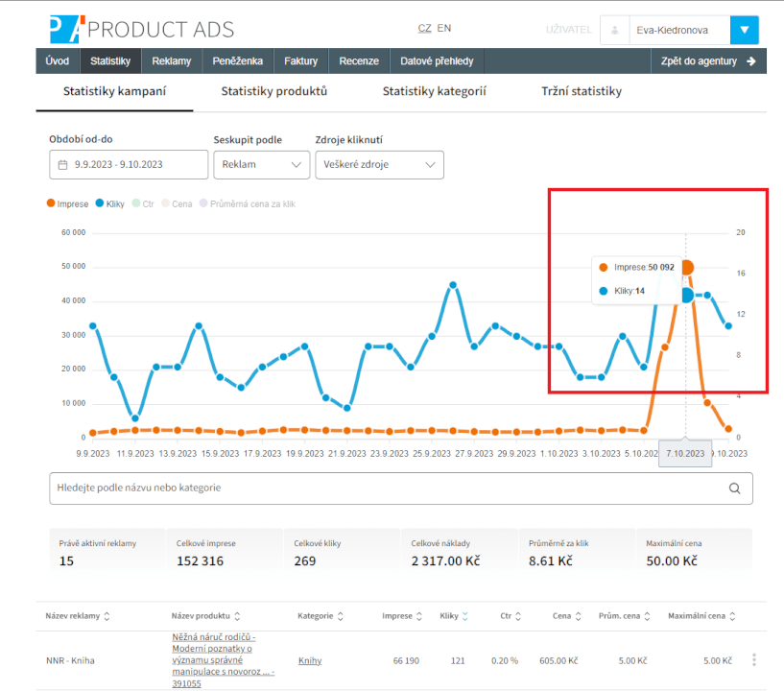784x691 pixels.
Task: Enable the Ctr series in legend
Action: (x=142, y=204)
